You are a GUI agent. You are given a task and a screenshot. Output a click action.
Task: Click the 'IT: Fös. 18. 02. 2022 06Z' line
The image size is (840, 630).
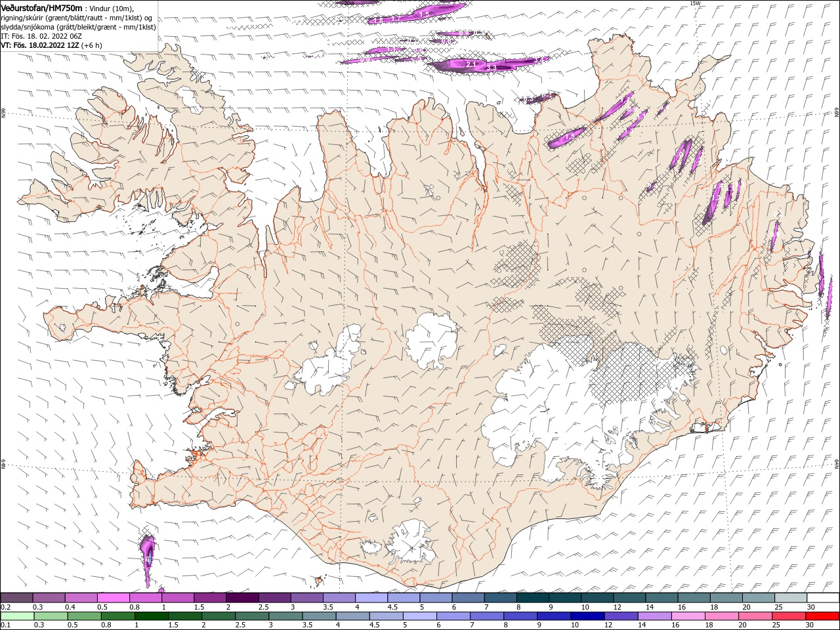(40, 36)
